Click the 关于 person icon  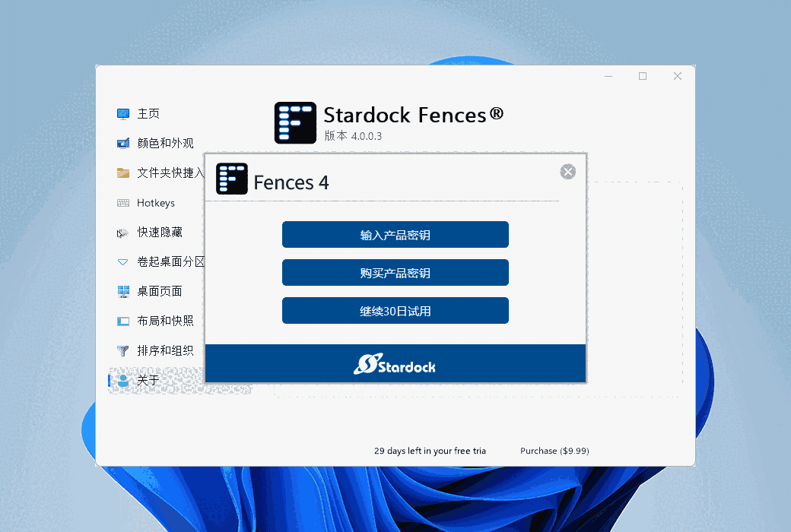tap(123, 380)
